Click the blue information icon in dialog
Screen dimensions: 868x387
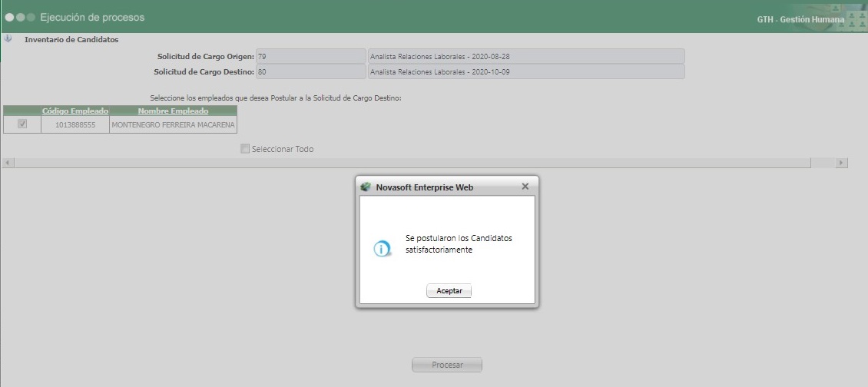pos(382,250)
